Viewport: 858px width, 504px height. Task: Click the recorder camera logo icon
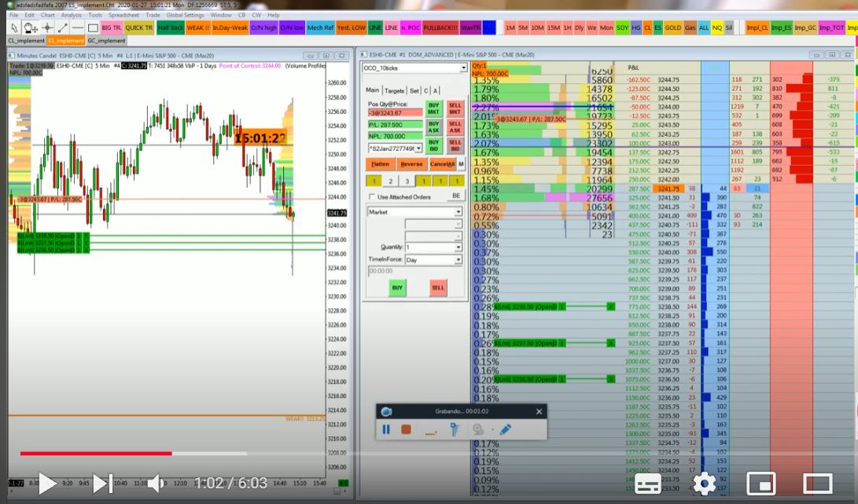click(x=386, y=411)
